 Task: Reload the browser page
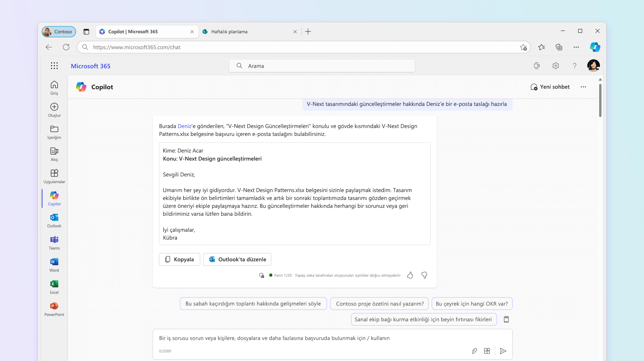tap(66, 47)
